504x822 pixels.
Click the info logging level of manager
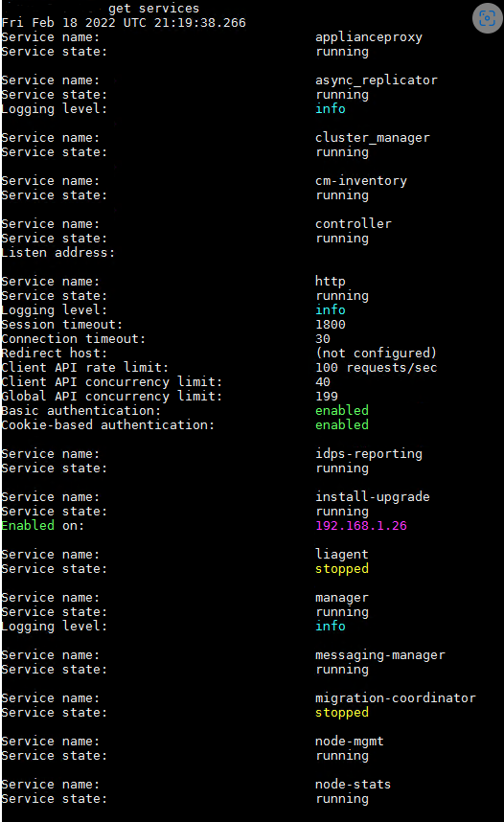tap(331, 626)
